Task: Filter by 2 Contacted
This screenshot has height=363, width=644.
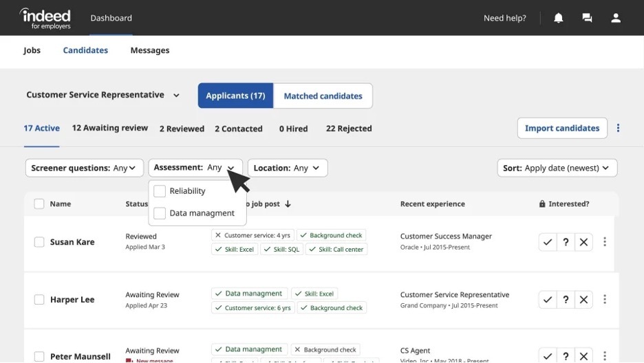Action: [239, 129]
